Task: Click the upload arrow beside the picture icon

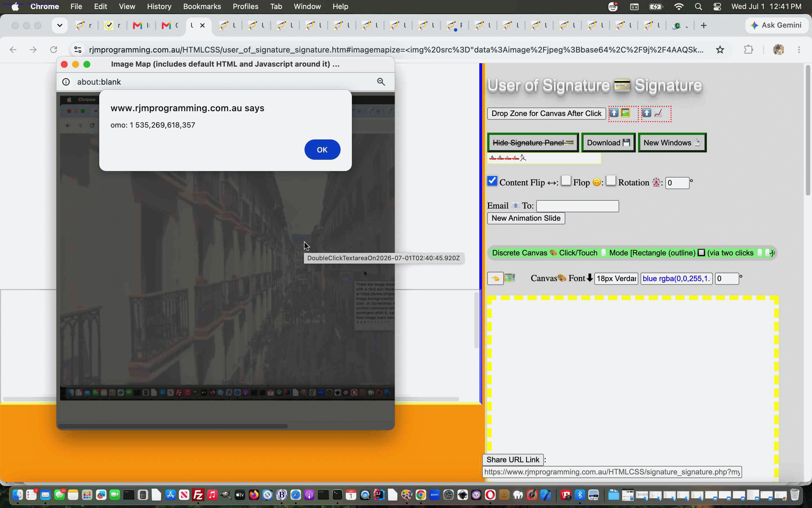Action: pos(614,113)
